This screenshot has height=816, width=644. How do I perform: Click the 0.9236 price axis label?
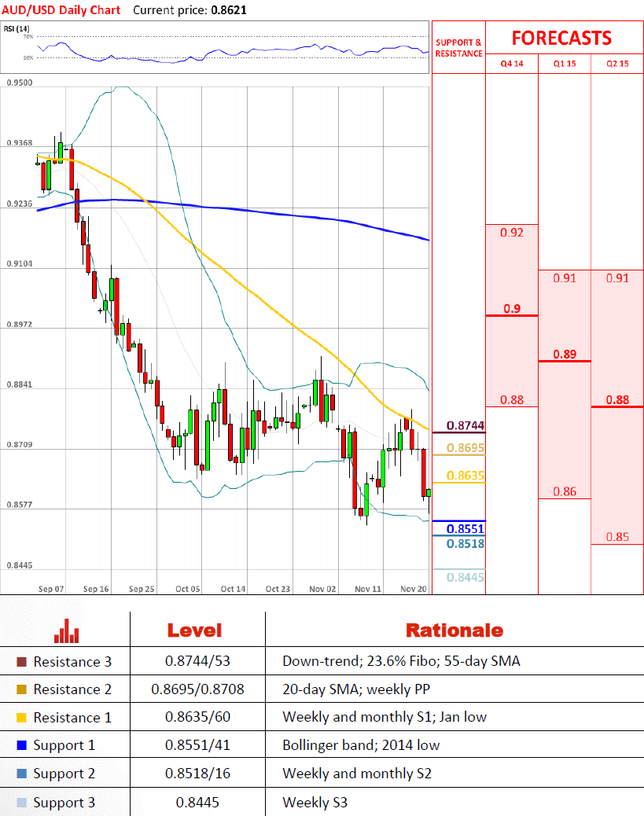[19, 204]
